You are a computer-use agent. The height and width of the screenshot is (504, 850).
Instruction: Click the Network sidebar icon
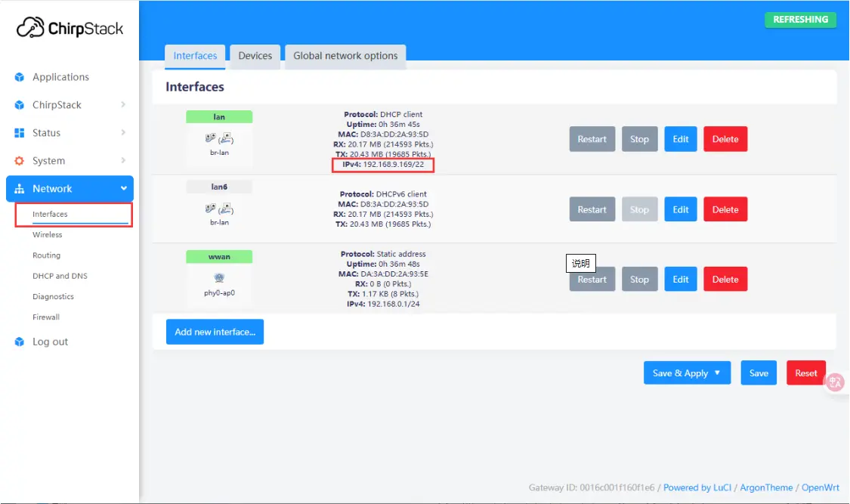[x=18, y=188]
